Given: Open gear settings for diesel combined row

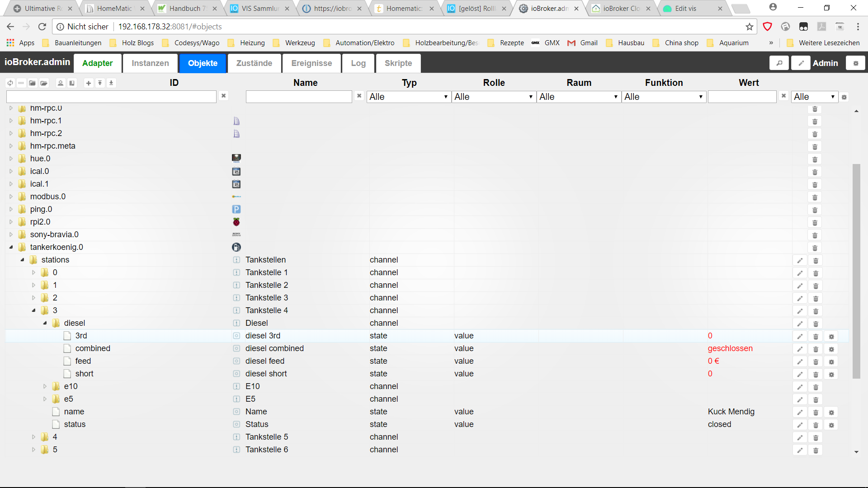Looking at the screenshot, I should point(831,349).
